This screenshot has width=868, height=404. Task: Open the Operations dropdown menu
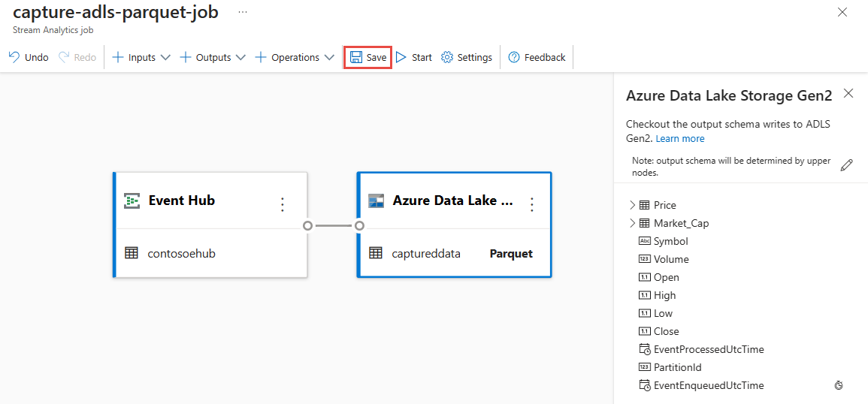(295, 58)
